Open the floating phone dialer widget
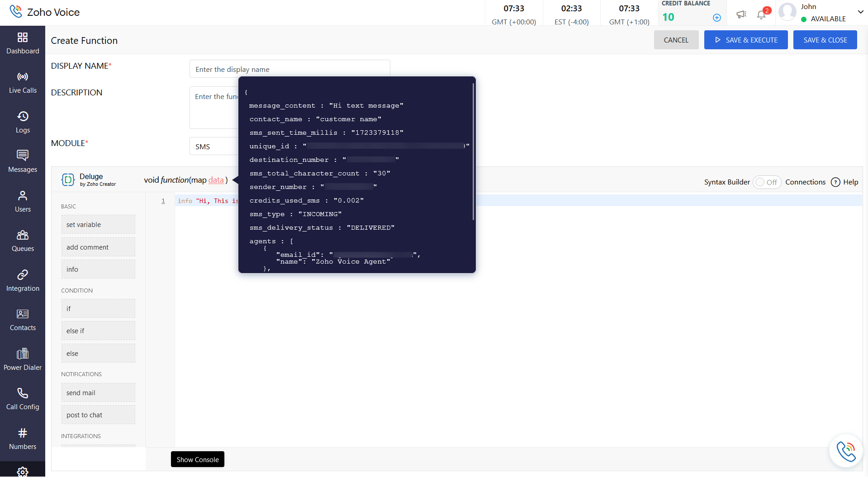 click(x=845, y=451)
